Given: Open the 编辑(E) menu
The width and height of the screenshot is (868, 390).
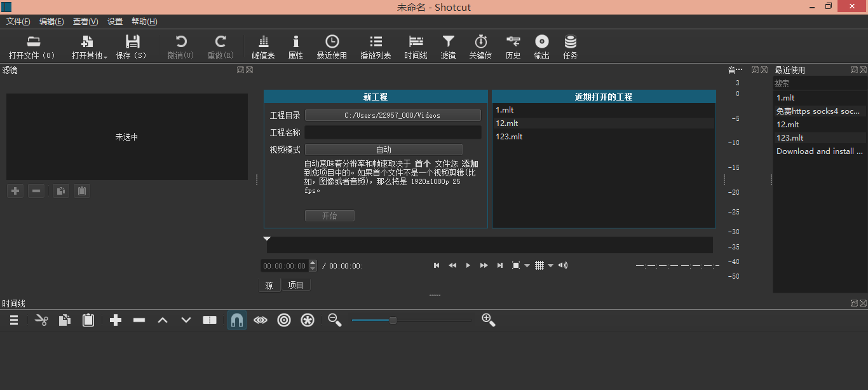Looking at the screenshot, I should [x=51, y=22].
